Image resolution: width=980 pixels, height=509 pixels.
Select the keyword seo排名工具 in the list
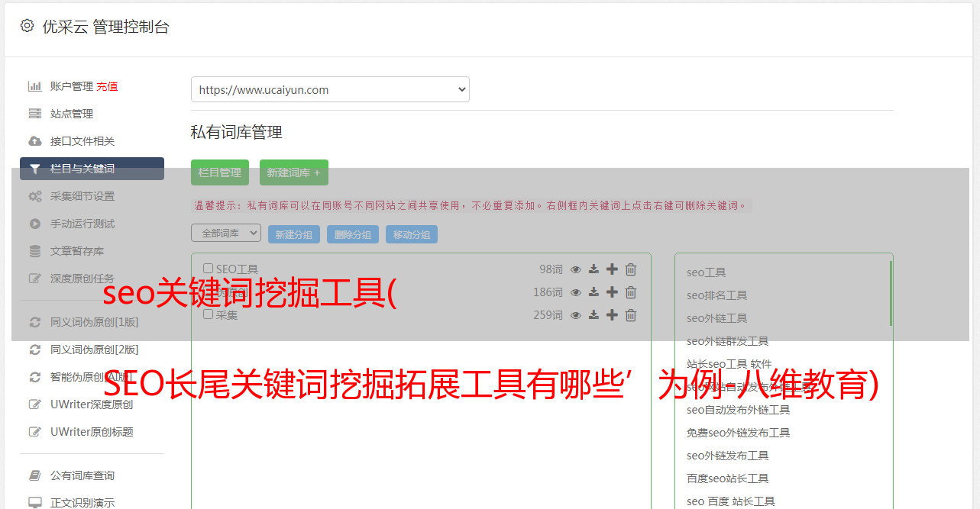click(716, 295)
